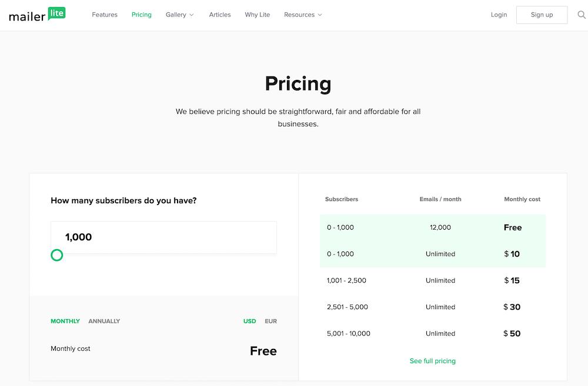Open the search magnifier icon

(582, 15)
